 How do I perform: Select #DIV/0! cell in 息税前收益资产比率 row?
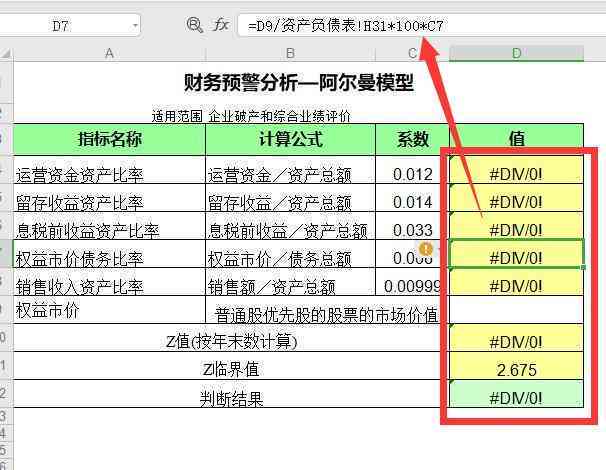(516, 225)
